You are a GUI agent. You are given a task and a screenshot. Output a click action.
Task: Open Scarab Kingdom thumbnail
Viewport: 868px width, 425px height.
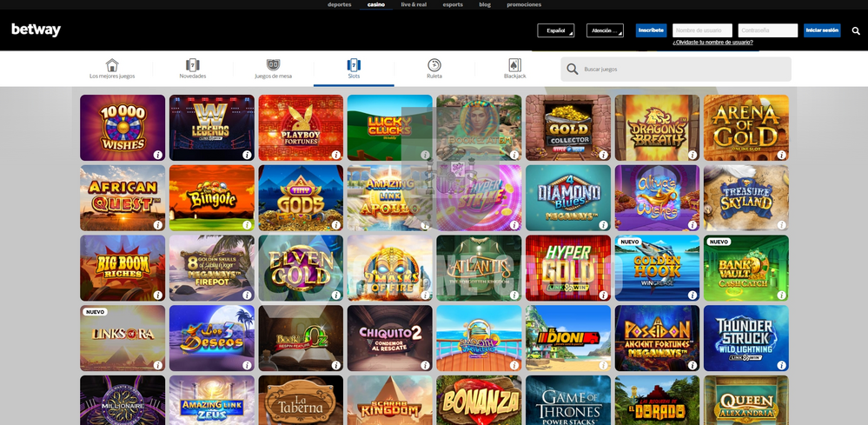pyautogui.click(x=390, y=401)
